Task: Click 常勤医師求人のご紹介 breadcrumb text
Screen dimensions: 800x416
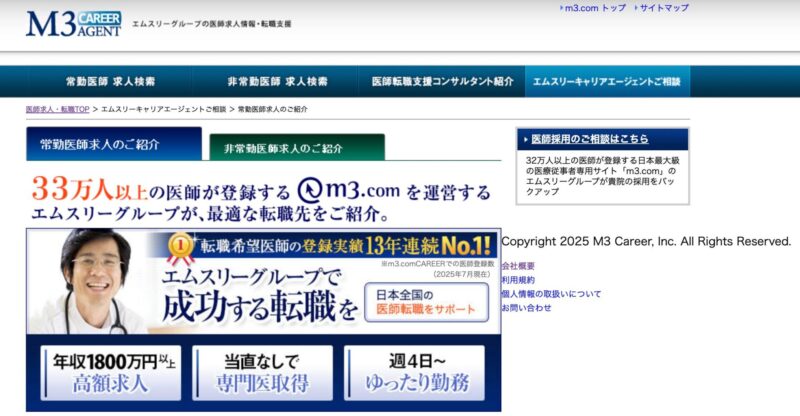Action: [272, 109]
